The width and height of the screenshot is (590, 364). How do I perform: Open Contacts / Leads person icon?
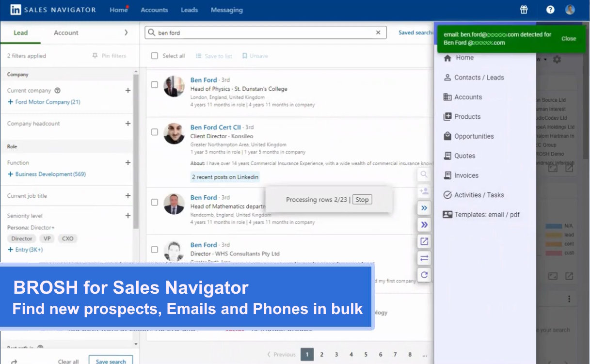[x=447, y=78]
